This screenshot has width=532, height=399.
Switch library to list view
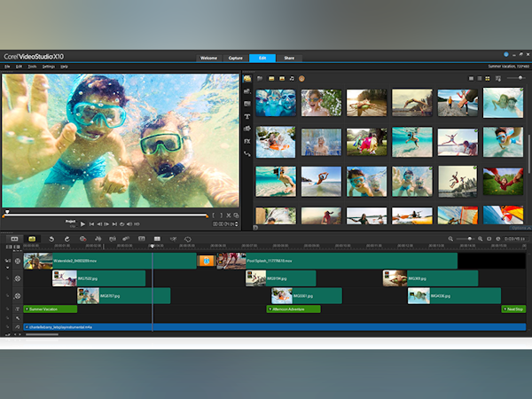point(480,78)
